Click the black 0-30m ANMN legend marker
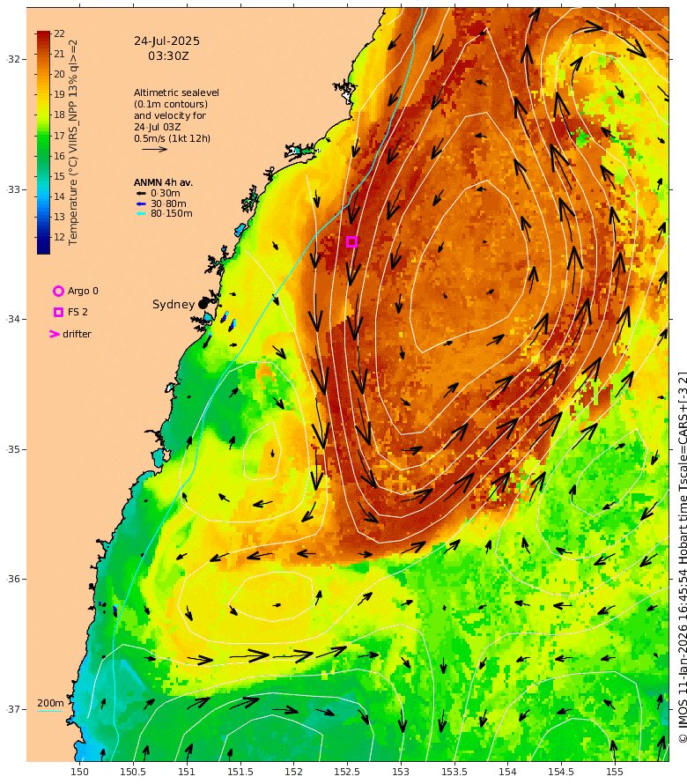 [141, 194]
